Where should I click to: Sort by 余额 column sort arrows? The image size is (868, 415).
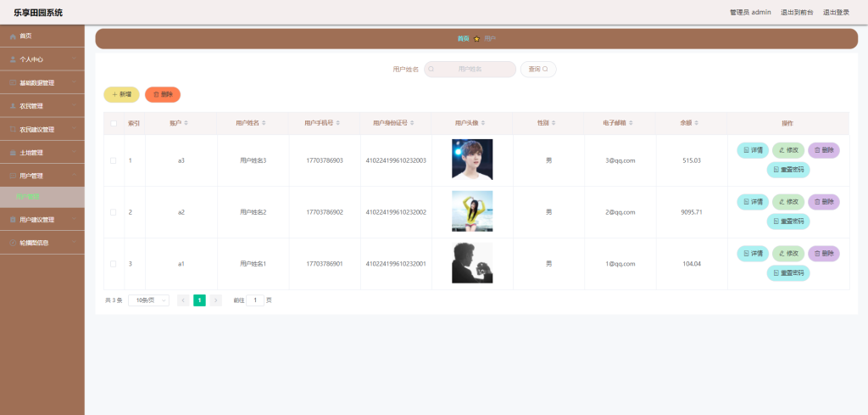click(x=697, y=123)
